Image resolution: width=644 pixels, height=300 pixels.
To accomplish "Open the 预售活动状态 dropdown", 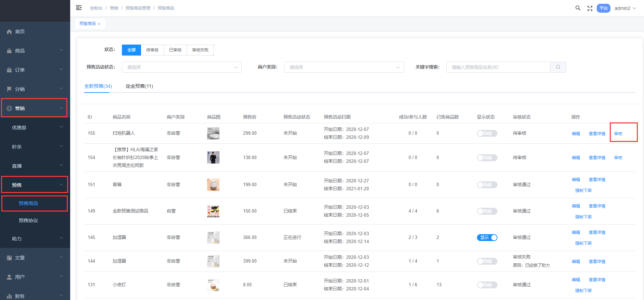I will tap(181, 67).
